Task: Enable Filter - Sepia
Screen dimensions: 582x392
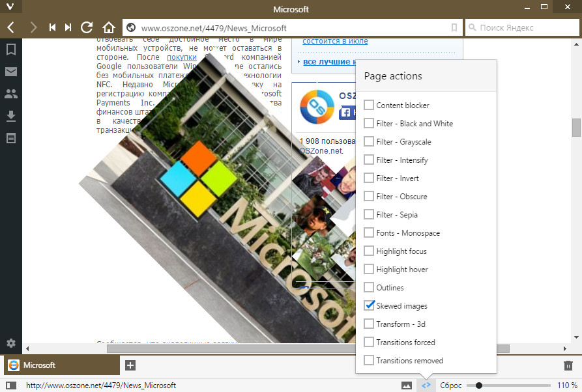Action: [x=369, y=214]
